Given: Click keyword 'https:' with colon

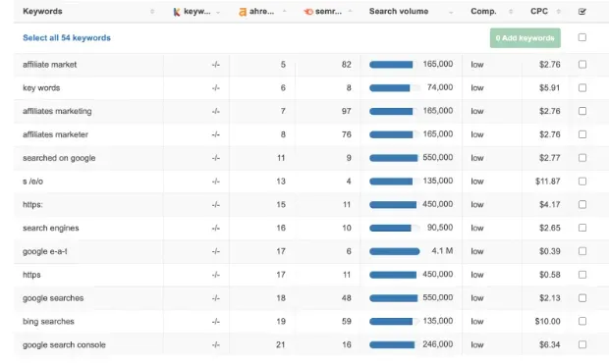Looking at the screenshot, I should pyautogui.click(x=32, y=204).
